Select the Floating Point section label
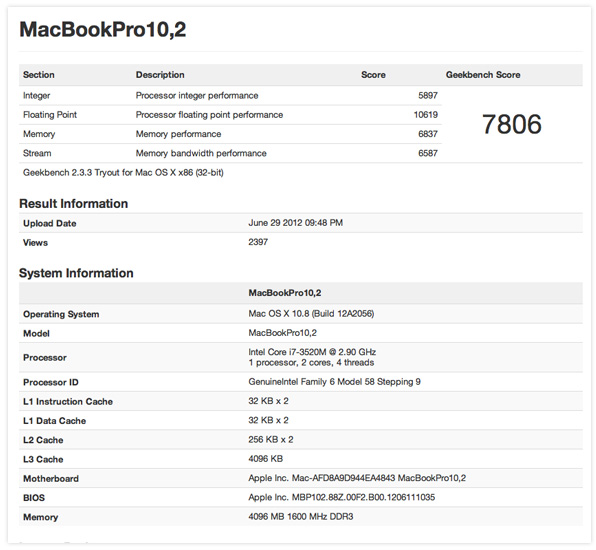This screenshot has width=596, height=550. [x=50, y=115]
